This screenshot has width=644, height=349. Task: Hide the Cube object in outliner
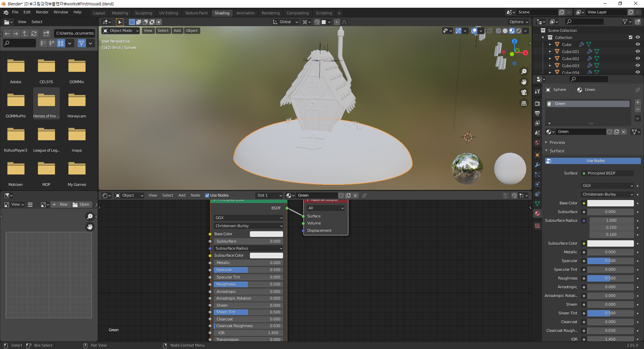[638, 45]
